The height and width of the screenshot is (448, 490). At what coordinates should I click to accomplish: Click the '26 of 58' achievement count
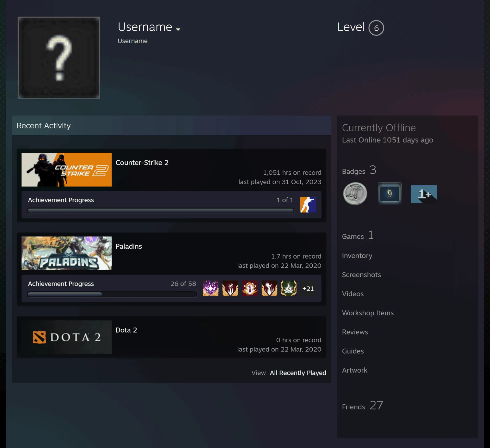[x=183, y=284]
